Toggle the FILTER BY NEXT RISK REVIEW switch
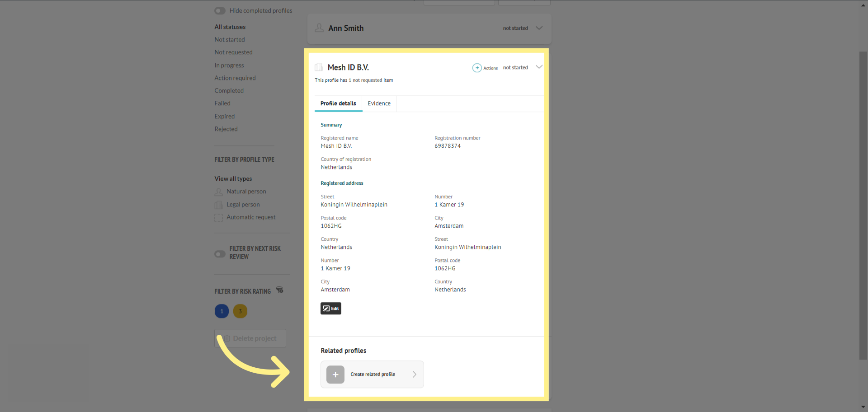 (220, 254)
